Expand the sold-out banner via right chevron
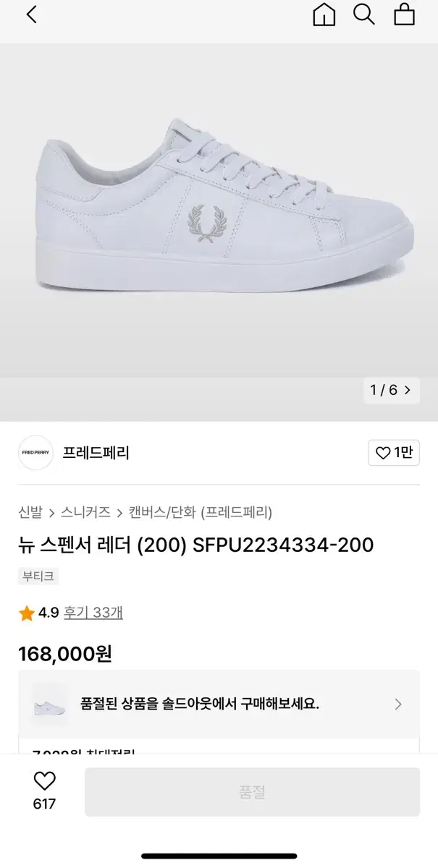The image size is (438, 868). pos(397,704)
